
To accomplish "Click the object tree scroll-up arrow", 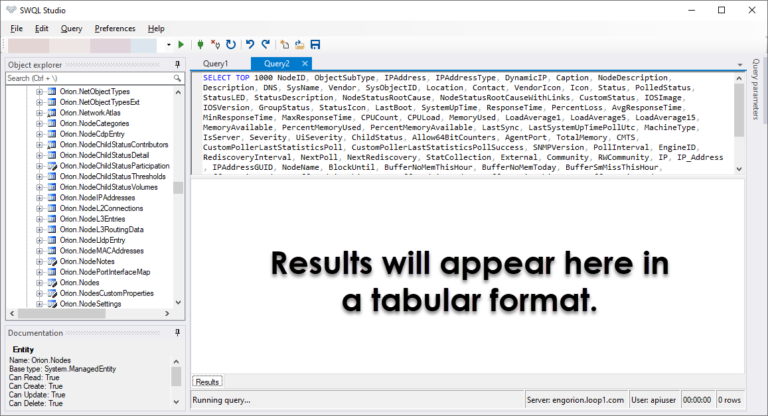I will click(x=178, y=92).
